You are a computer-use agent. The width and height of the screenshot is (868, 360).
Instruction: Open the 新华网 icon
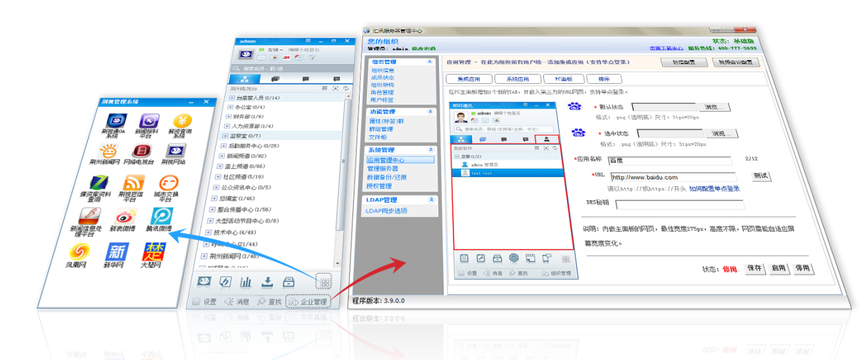click(x=117, y=252)
